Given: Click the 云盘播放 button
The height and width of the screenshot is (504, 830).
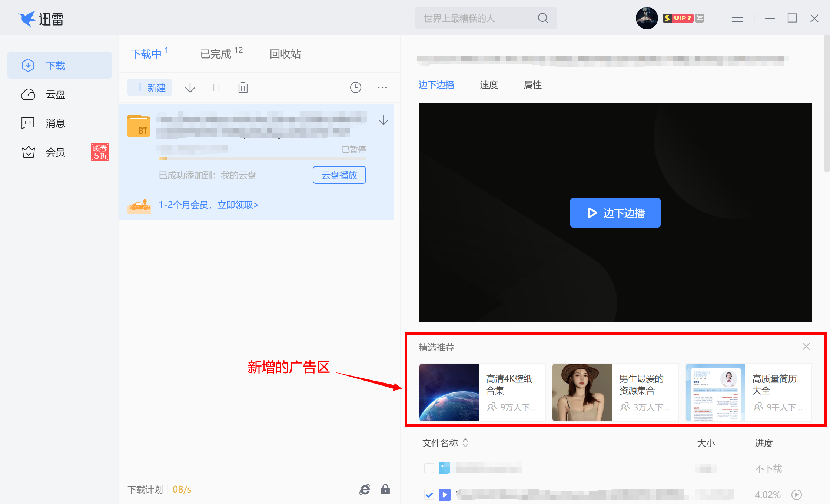Looking at the screenshot, I should pyautogui.click(x=339, y=175).
